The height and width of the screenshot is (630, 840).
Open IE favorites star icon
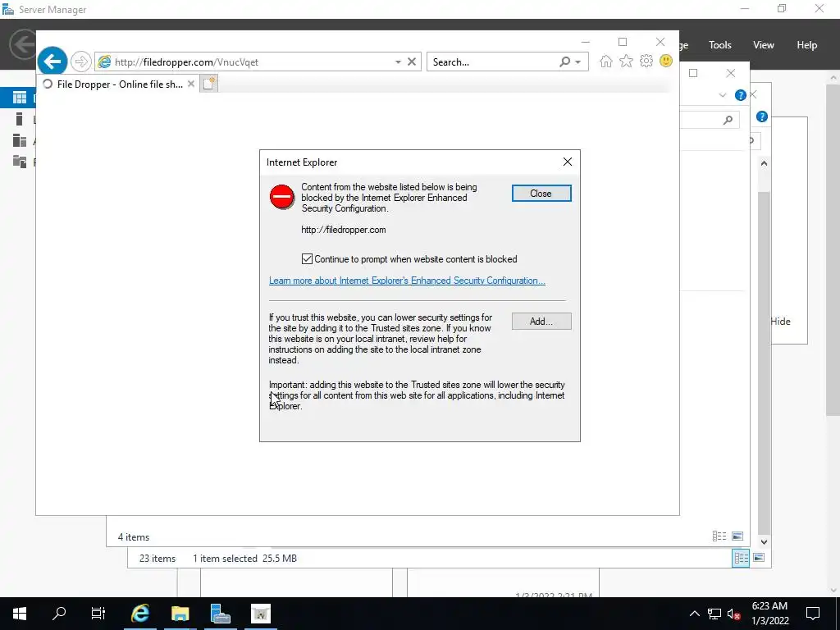(x=626, y=61)
